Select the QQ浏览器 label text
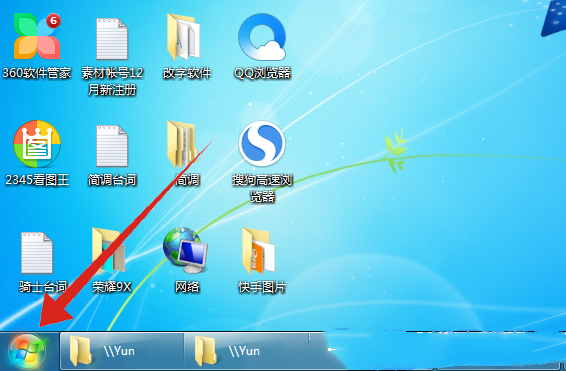 tap(262, 73)
